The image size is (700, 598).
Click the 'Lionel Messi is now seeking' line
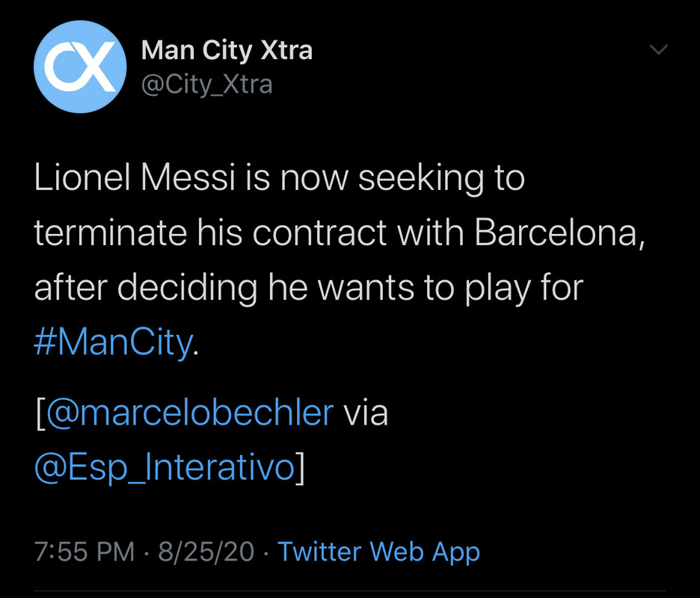point(280,178)
